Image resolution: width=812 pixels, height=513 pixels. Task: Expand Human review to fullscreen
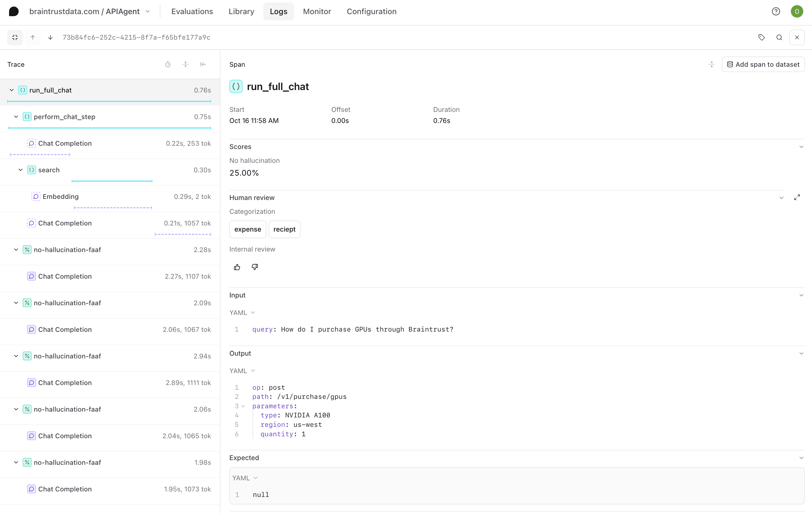pyautogui.click(x=797, y=198)
